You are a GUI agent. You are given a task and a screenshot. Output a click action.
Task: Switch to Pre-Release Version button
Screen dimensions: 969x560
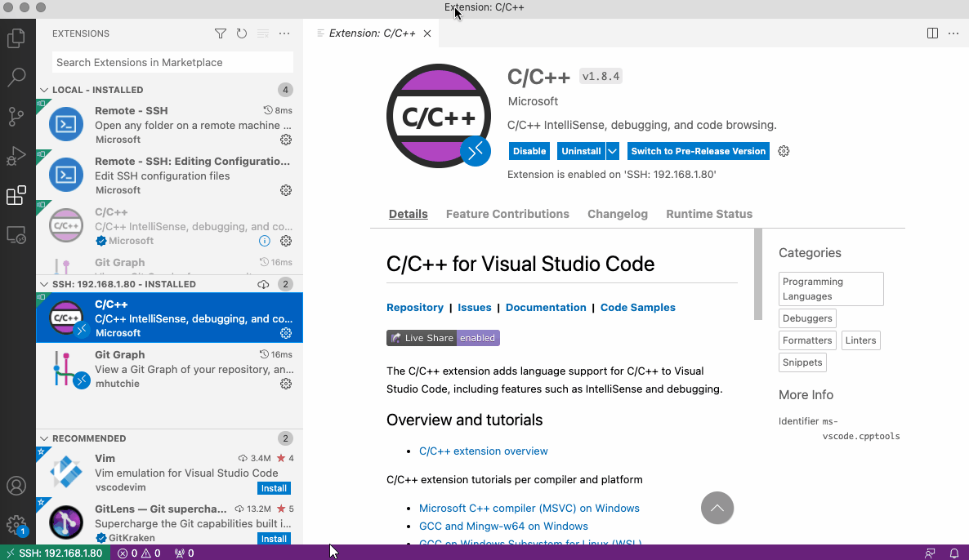[699, 151]
